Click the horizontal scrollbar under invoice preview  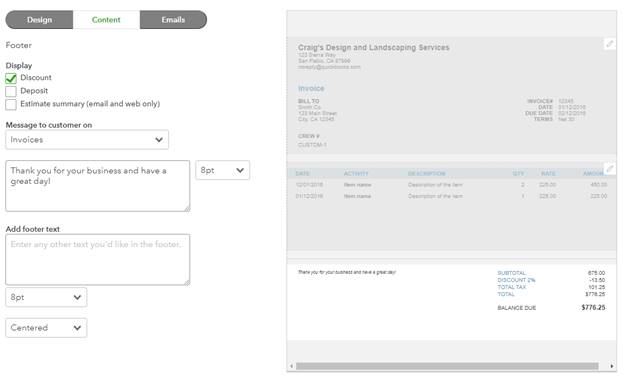pos(447,366)
